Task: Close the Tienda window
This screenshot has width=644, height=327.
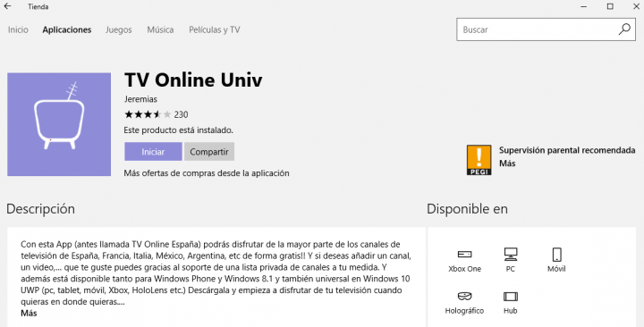Action: [x=636, y=6]
